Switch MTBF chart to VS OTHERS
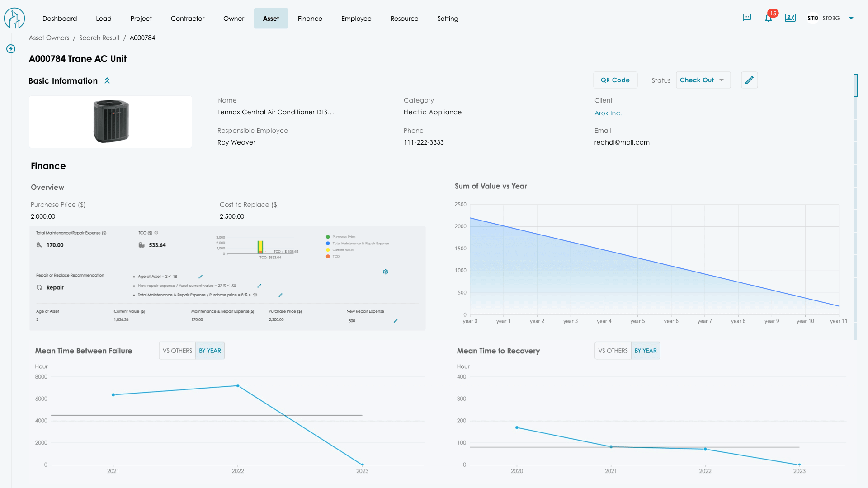868x488 pixels. click(x=177, y=351)
